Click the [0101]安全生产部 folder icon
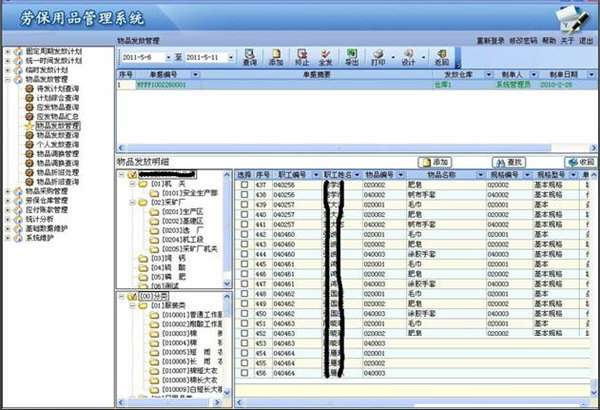This screenshot has height=410, width=600. [x=154, y=193]
